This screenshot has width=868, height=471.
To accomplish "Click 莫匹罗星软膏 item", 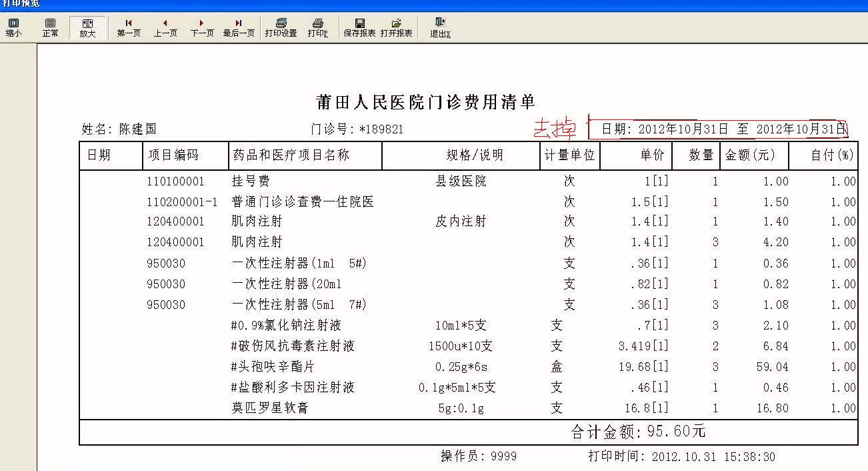I will (x=270, y=408).
